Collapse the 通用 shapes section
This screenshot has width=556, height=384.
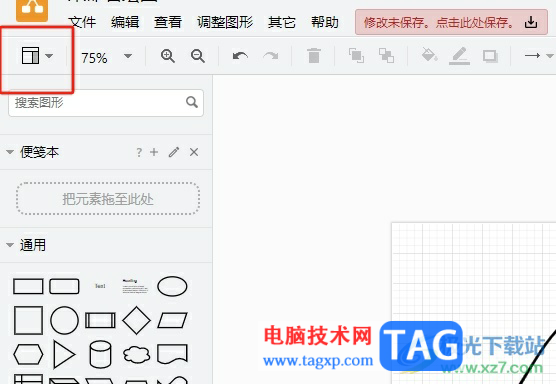coord(10,245)
